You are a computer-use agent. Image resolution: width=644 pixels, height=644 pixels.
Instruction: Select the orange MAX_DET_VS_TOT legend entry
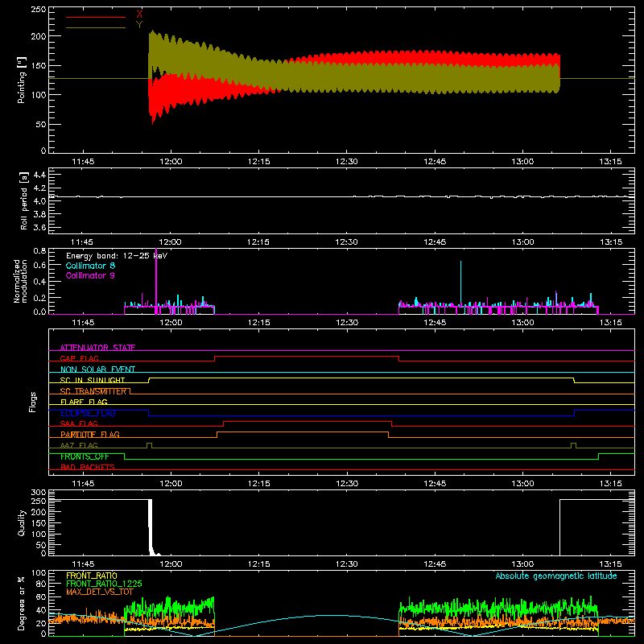point(100,592)
